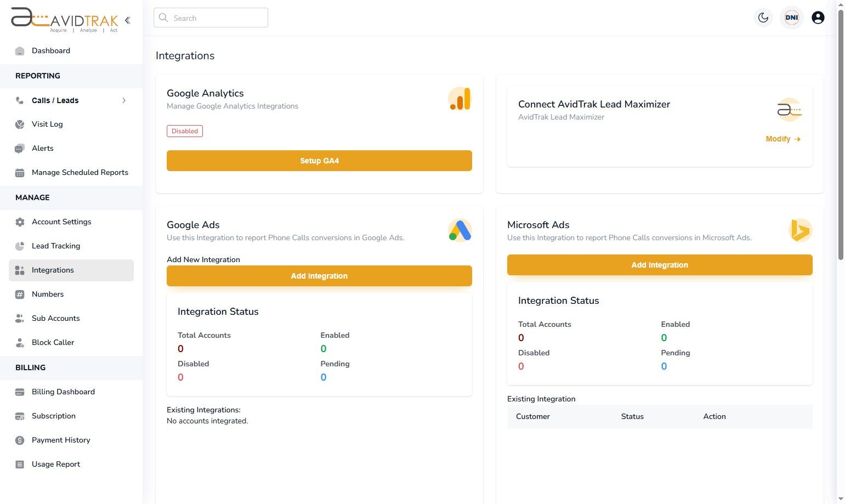Open Subscription page
845x504 pixels.
tap(54, 416)
